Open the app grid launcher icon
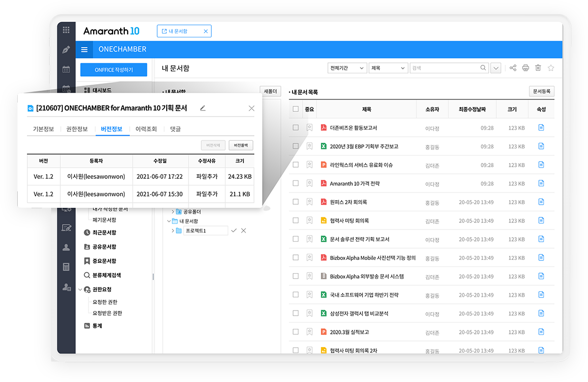Image resolution: width=588 pixels, height=382 pixels. [x=66, y=30]
